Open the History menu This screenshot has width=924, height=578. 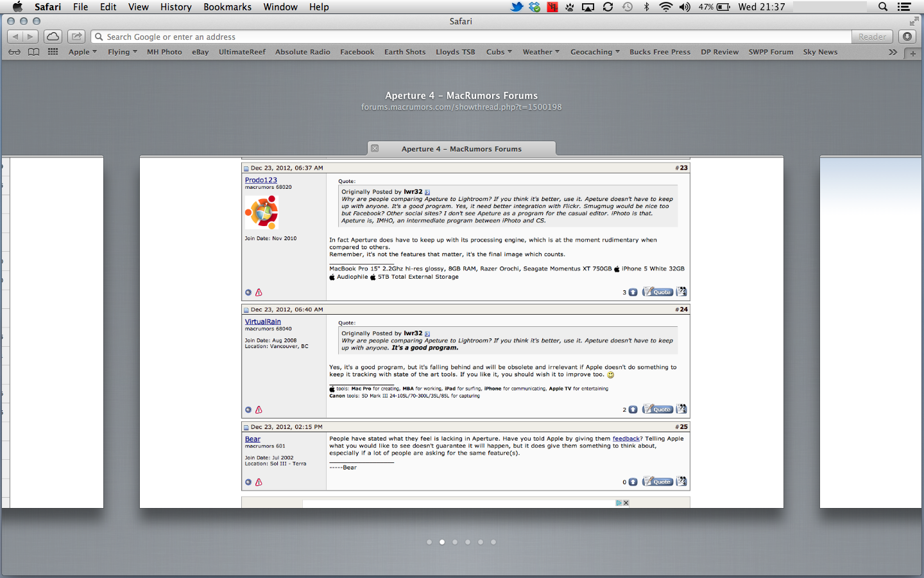coord(176,7)
